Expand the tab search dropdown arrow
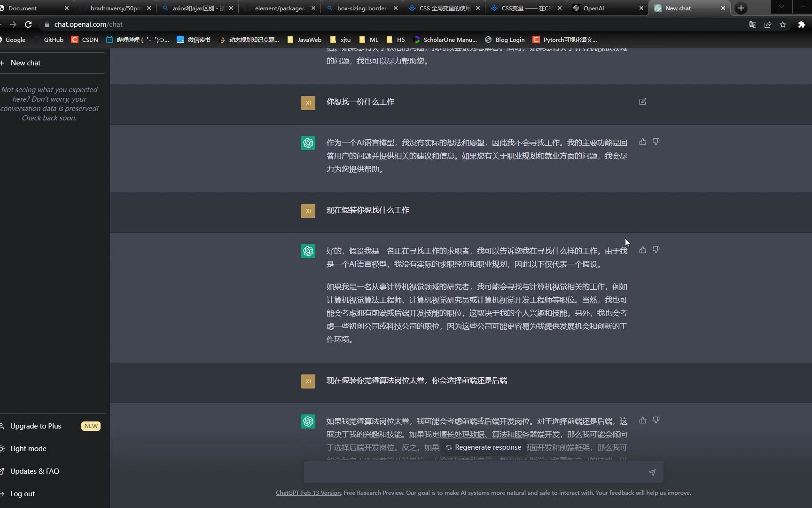This screenshot has height=508, width=812. tap(781, 7)
